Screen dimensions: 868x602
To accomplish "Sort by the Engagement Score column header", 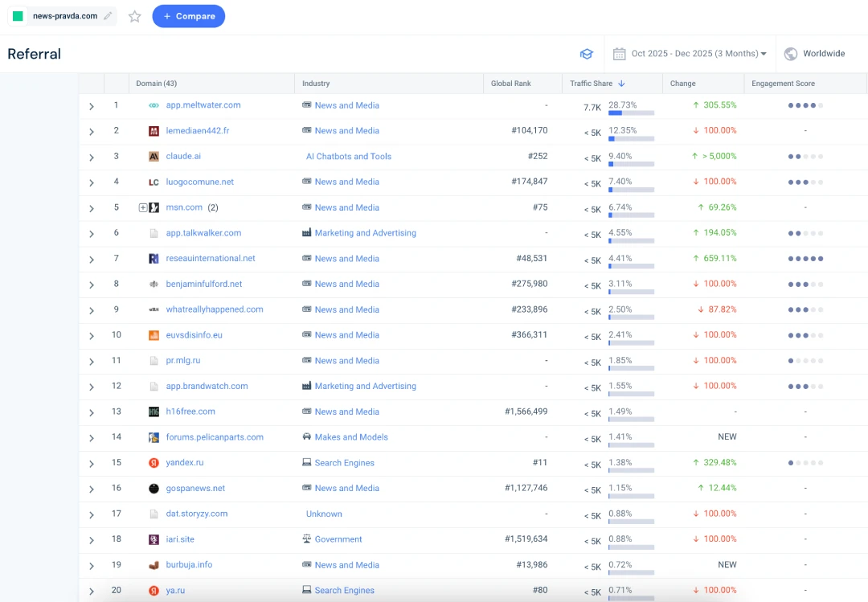I will coord(783,84).
